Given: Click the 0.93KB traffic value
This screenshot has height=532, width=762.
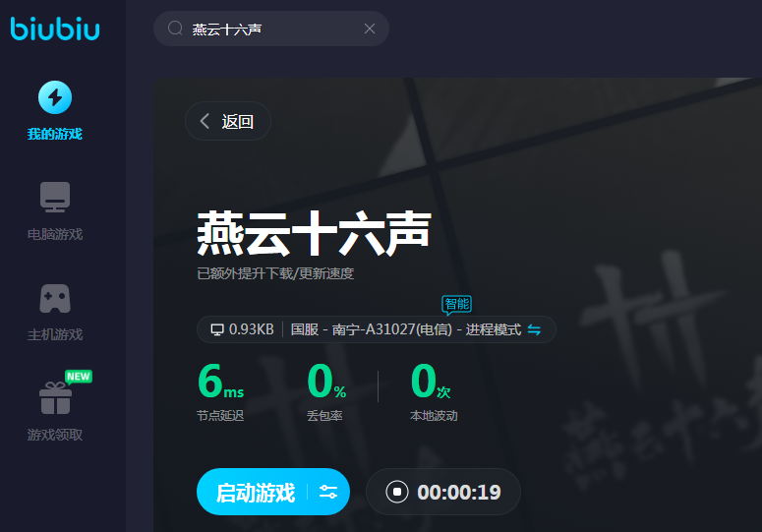Looking at the screenshot, I should click(x=252, y=329).
